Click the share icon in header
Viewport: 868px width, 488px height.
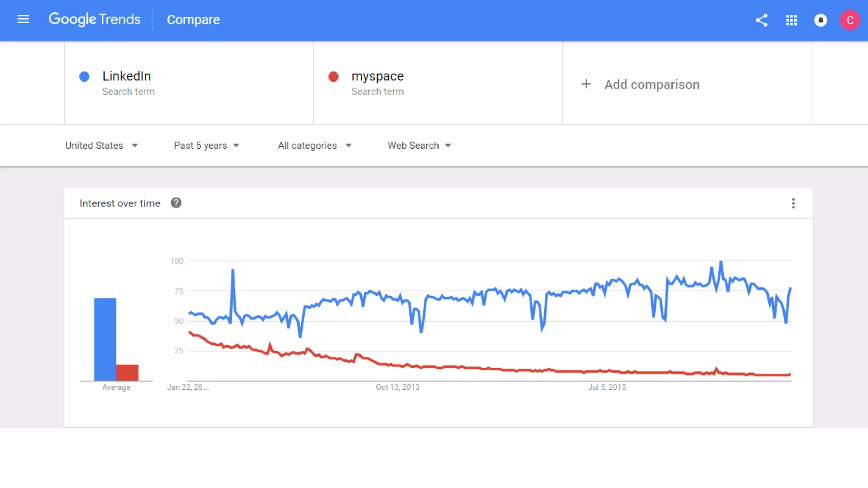coord(761,20)
